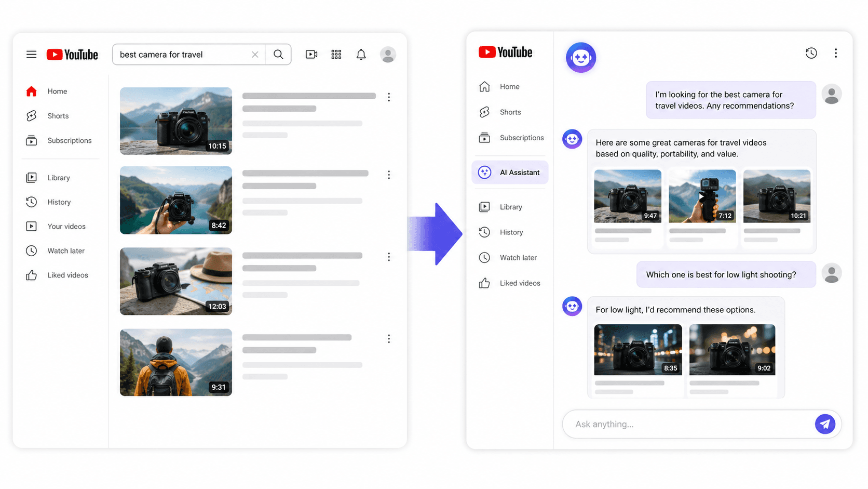
Task: Open the notification bell
Action: coord(361,54)
